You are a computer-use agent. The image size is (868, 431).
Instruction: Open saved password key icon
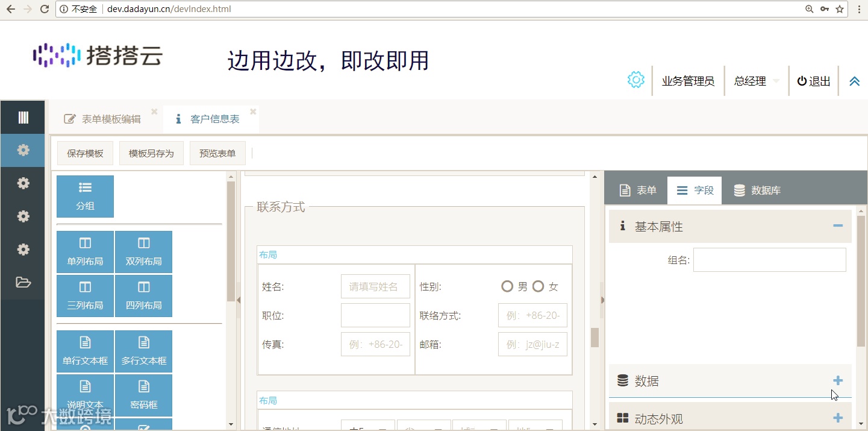[824, 9]
